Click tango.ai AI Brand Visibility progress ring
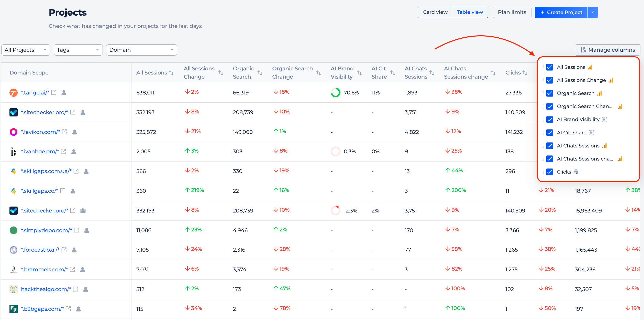The image size is (644, 320). 336,92
